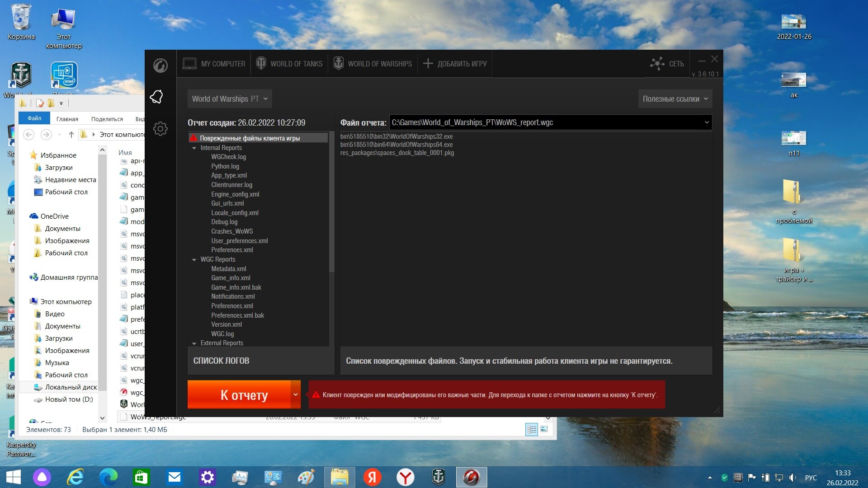Open the notifications bell icon in sidebar

[156, 97]
